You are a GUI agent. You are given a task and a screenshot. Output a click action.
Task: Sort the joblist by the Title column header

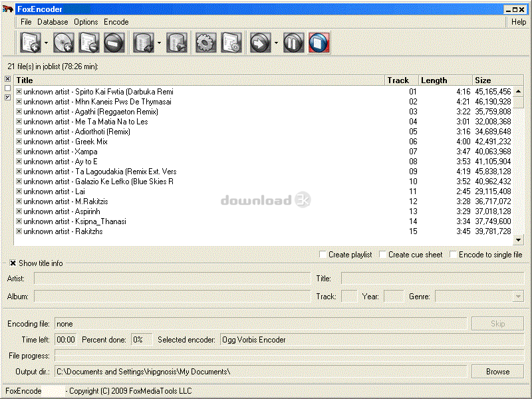tap(199, 80)
